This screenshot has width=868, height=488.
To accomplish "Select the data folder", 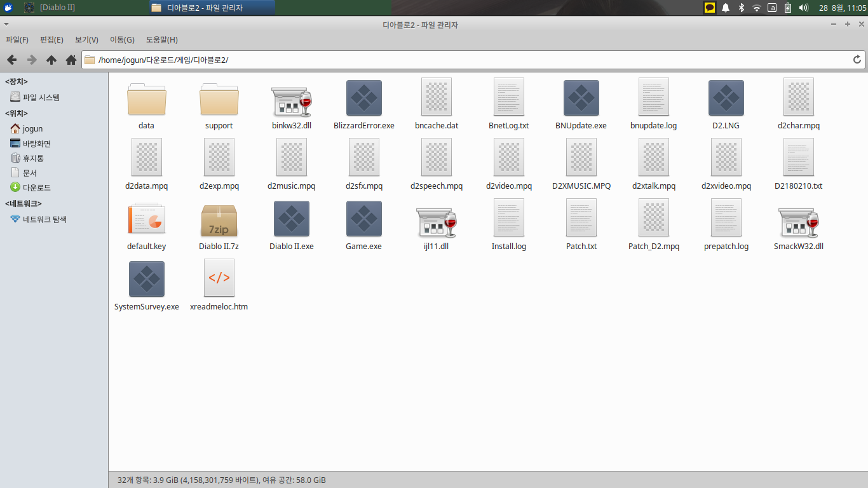I will [x=147, y=98].
